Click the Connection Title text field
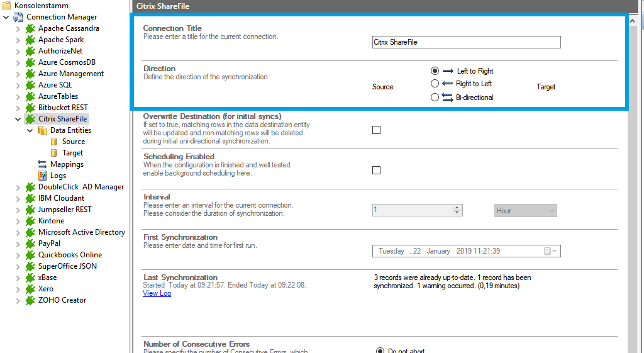This screenshot has width=644, height=353. point(466,42)
